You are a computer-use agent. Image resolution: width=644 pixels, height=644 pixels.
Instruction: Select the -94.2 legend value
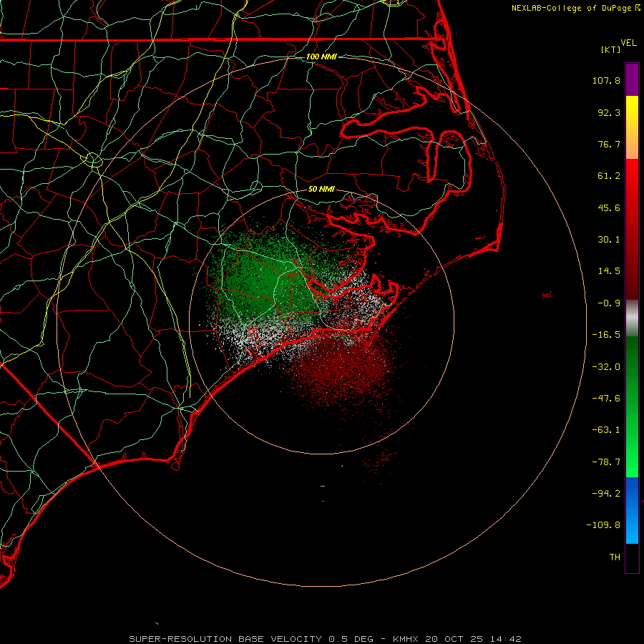point(606,494)
